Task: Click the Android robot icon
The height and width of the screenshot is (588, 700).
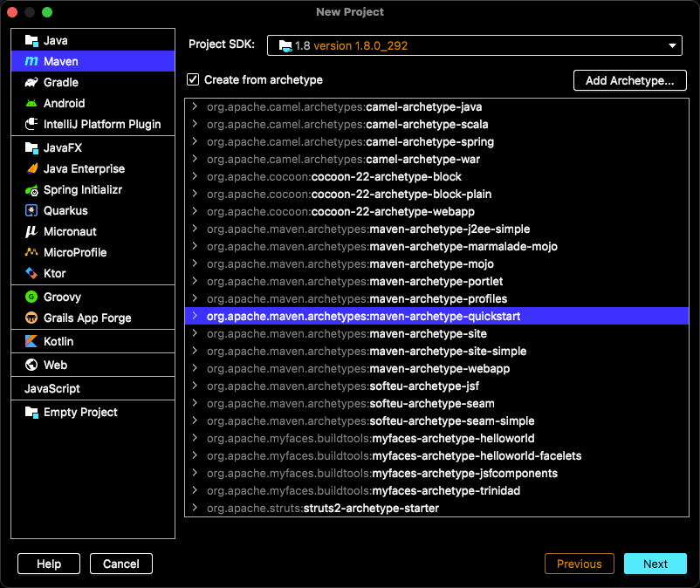Action: 31,103
